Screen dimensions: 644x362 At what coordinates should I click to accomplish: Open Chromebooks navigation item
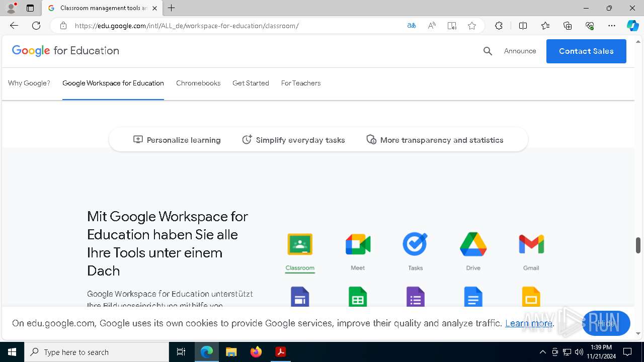(198, 83)
